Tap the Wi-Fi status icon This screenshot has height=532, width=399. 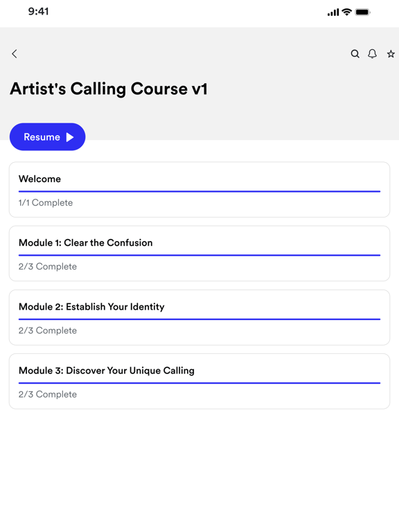pos(346,12)
